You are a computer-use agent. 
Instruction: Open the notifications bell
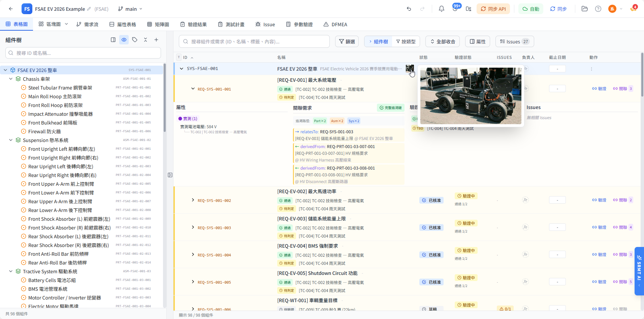[441, 9]
